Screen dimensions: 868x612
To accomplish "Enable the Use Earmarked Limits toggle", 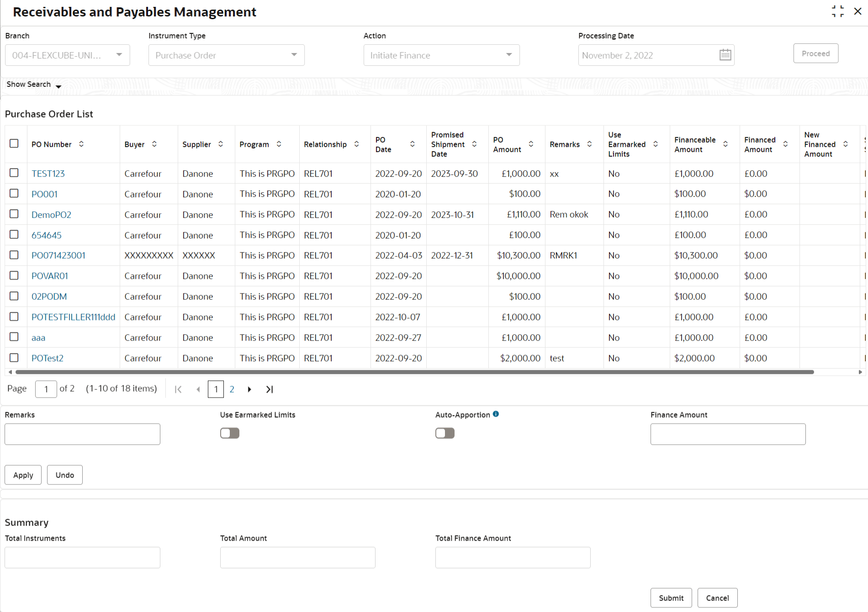I will coord(230,433).
